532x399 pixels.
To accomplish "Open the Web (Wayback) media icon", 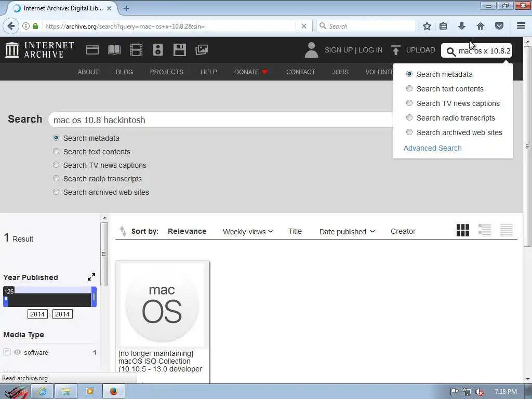I will pos(92,50).
